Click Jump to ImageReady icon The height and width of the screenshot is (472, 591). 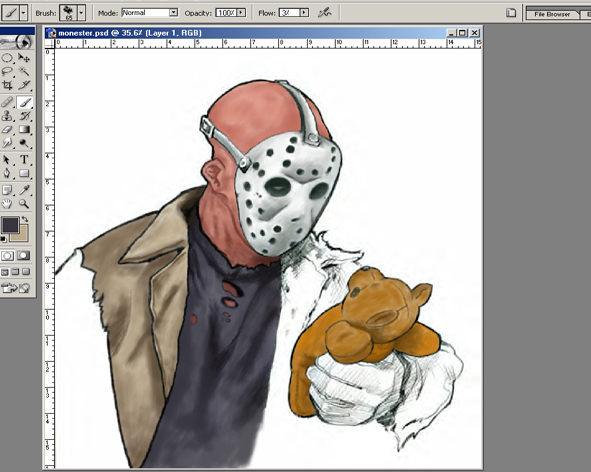pyautogui.click(x=15, y=288)
